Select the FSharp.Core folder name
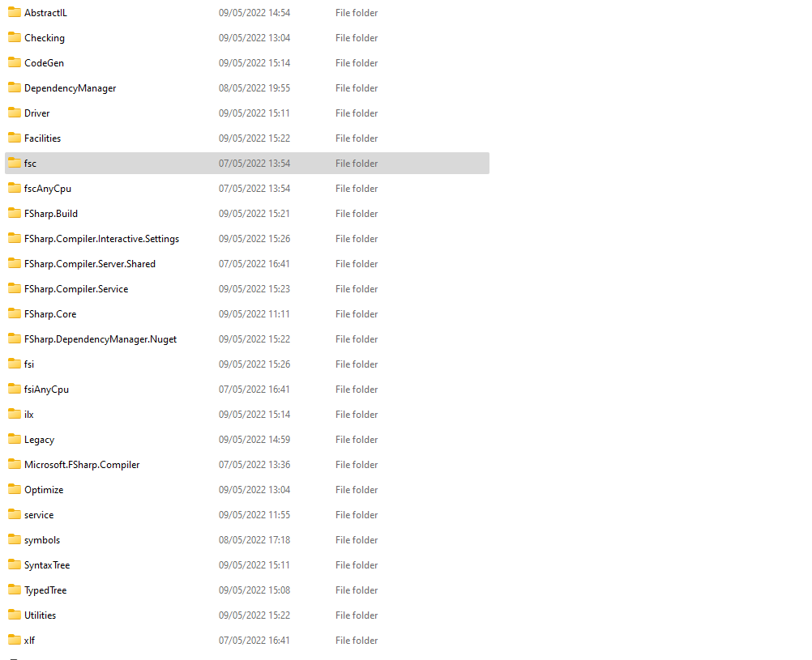 pyautogui.click(x=50, y=313)
